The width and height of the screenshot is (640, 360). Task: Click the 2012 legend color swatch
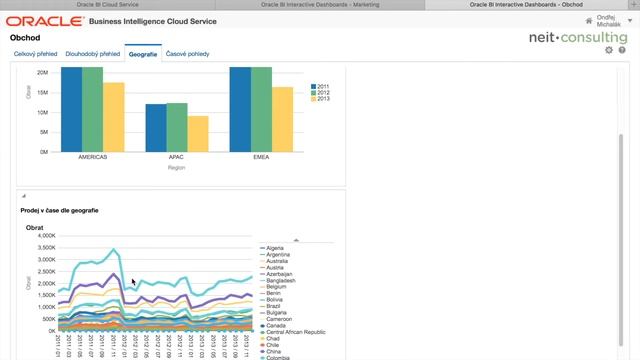click(313, 93)
